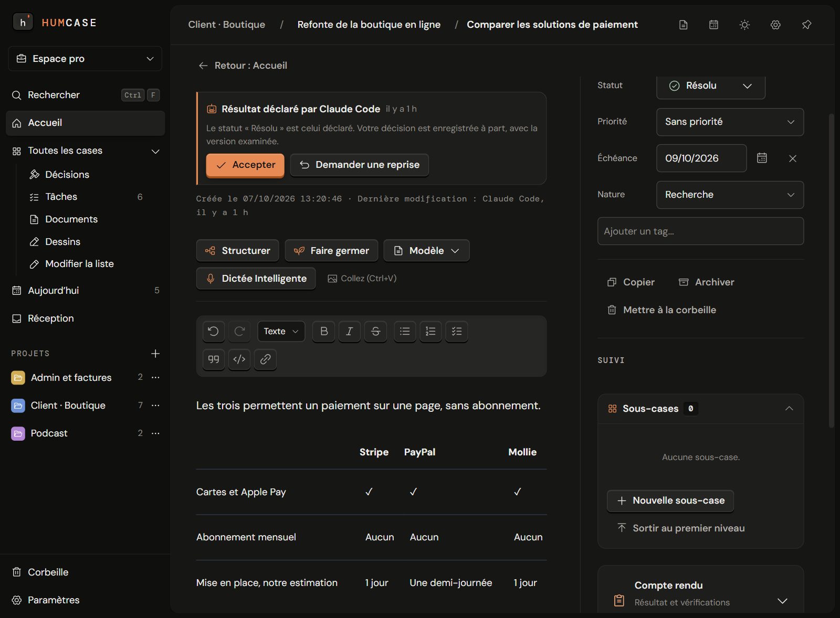This screenshot has height=618, width=840.
Task: Click Copier action
Action: (631, 282)
